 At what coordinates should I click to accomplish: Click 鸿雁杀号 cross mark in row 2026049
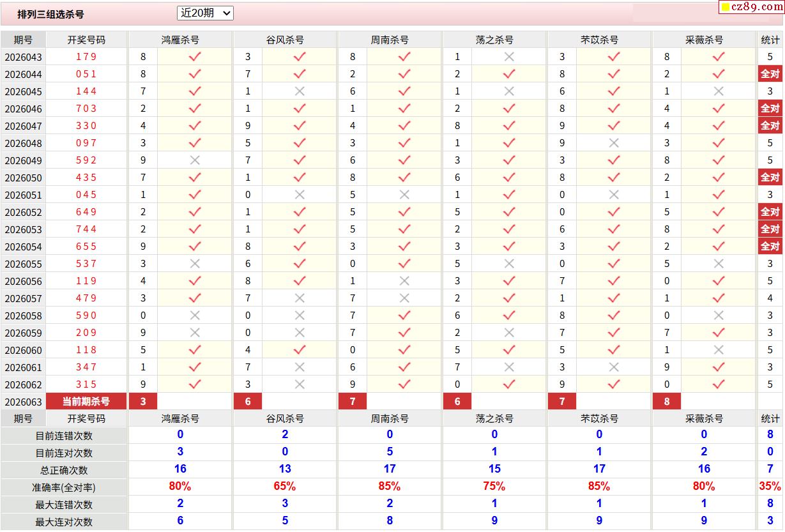click(195, 160)
